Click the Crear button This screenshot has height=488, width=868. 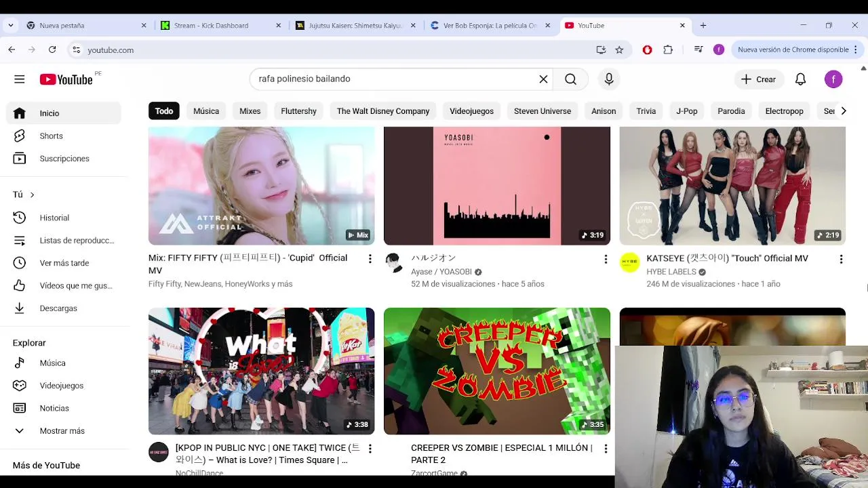tap(759, 79)
